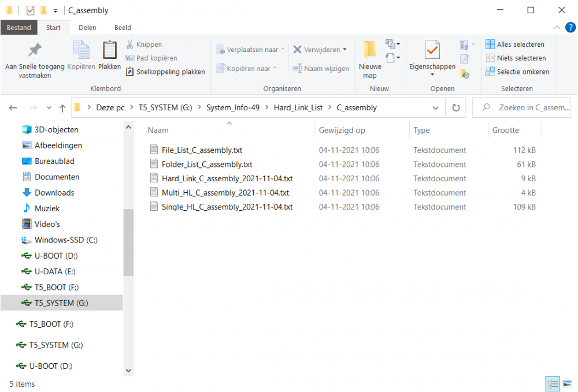Viewport: 578px width, 392px height.
Task: Open the Verplaatsen naar dropdown
Action: pyautogui.click(x=250, y=50)
